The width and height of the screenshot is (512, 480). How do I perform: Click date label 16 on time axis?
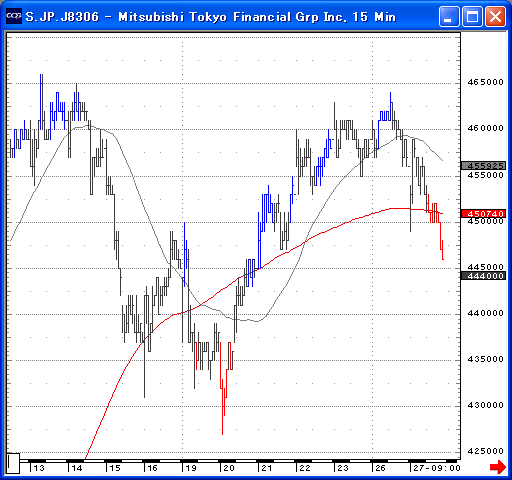152,468
